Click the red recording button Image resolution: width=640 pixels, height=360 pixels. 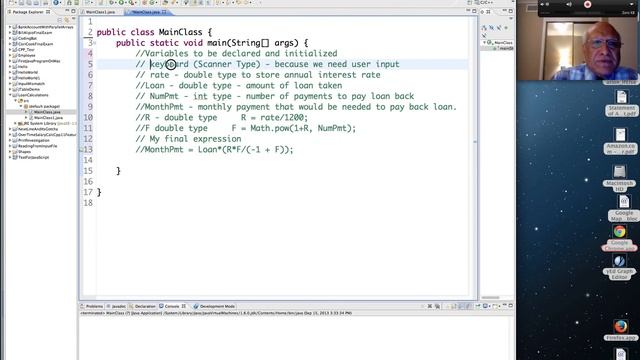(587, 4)
